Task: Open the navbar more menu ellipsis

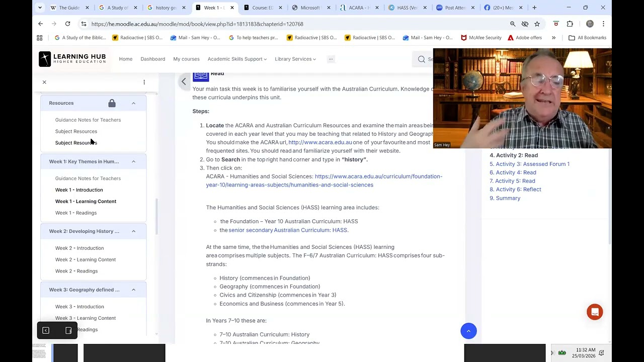Action: [331, 59]
